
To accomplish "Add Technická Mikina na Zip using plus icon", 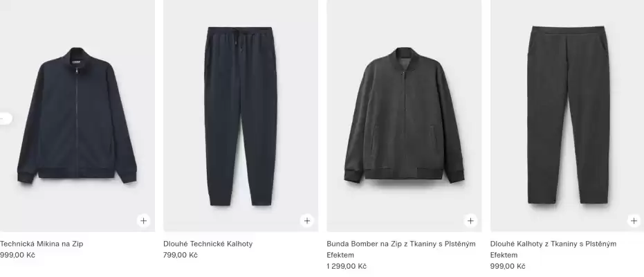I will click(143, 221).
